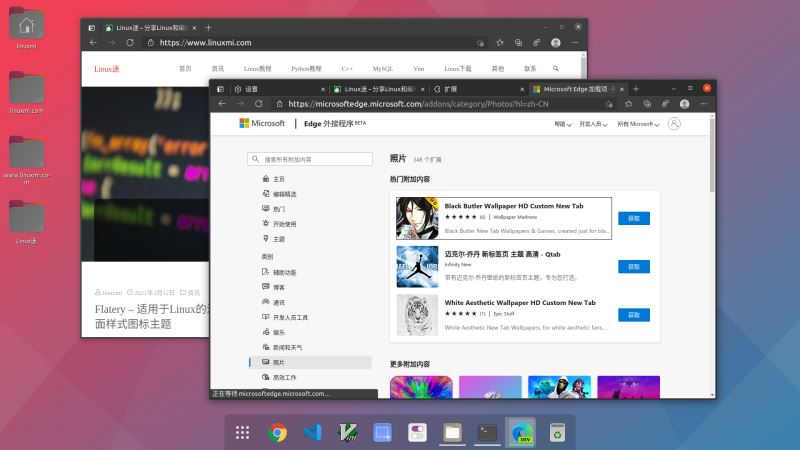Expand the 帮助 dropdown on add-ons page
The image size is (800, 450).
[x=563, y=124]
